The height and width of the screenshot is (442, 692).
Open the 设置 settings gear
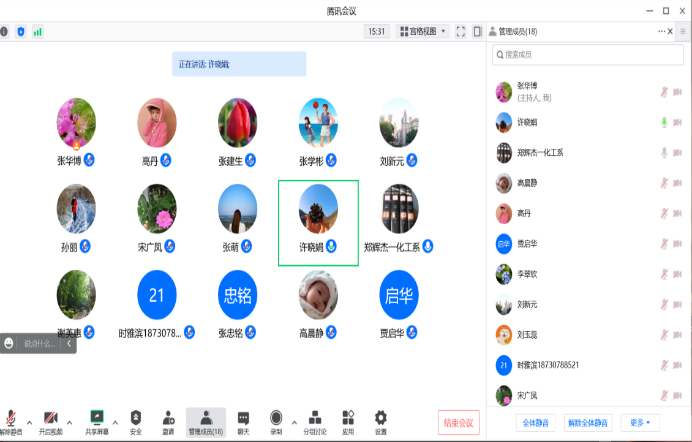(x=380, y=418)
